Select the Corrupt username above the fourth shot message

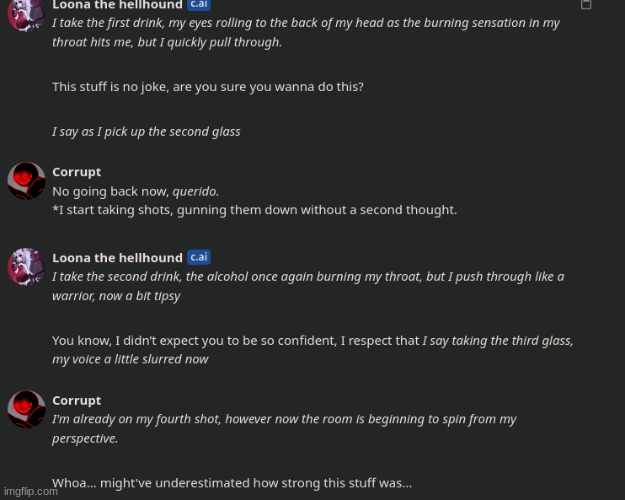(77, 400)
